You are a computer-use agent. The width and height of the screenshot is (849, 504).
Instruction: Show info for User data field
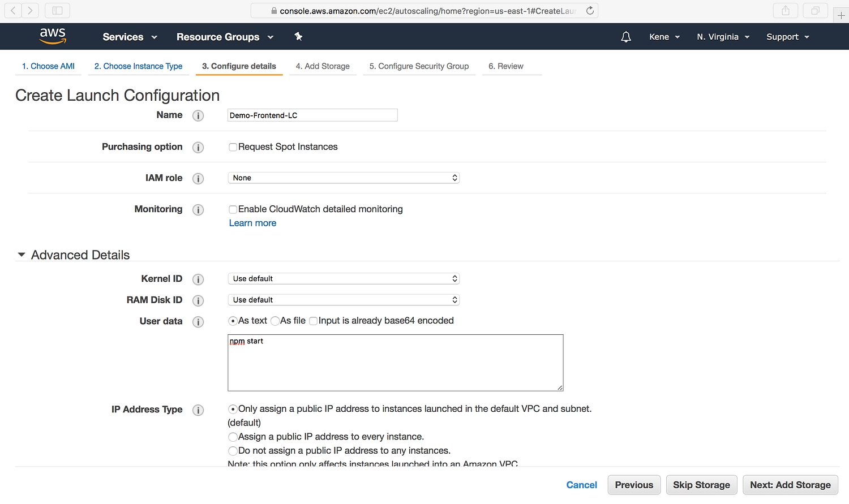[x=198, y=322]
